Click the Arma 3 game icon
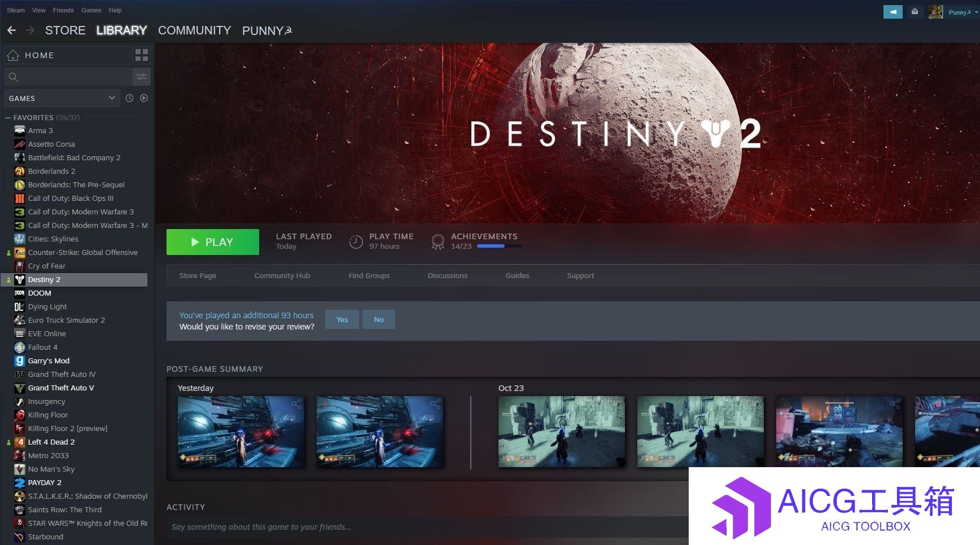The width and height of the screenshot is (980, 545). coord(20,130)
